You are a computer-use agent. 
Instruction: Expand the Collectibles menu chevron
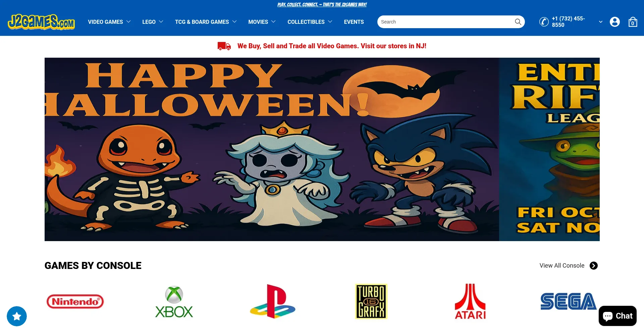pyautogui.click(x=330, y=22)
